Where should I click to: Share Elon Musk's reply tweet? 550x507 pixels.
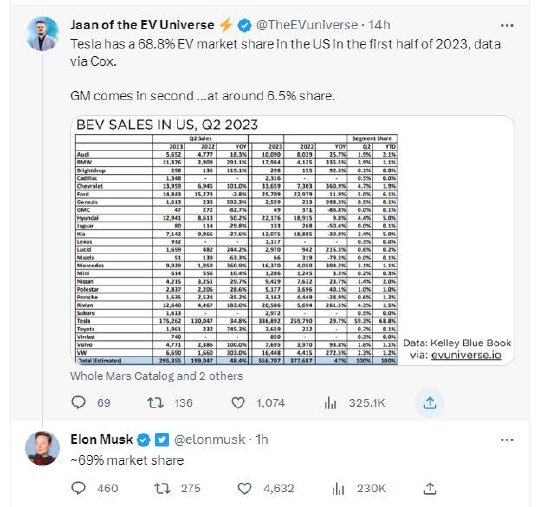pos(430,488)
